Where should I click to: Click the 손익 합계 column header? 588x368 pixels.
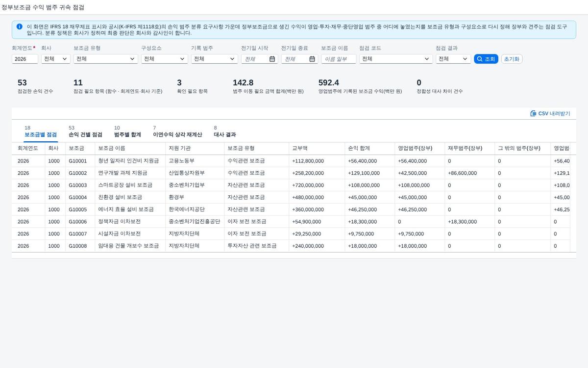coord(369,148)
